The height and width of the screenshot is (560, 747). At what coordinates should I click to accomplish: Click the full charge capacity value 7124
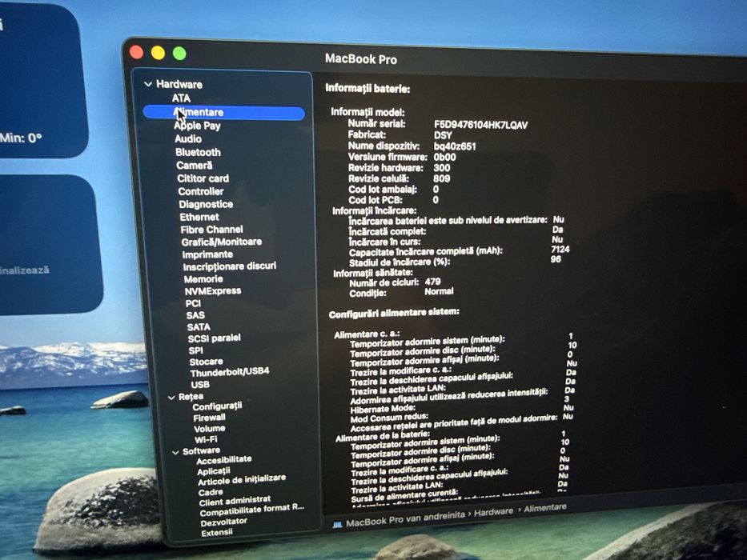(560, 249)
